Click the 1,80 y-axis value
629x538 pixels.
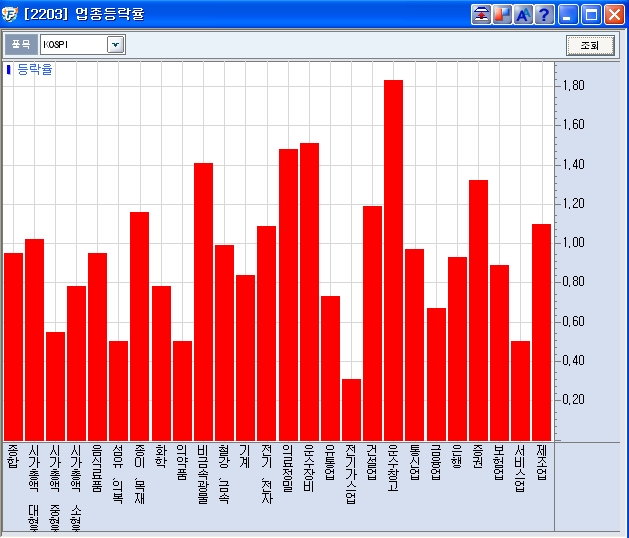(574, 85)
